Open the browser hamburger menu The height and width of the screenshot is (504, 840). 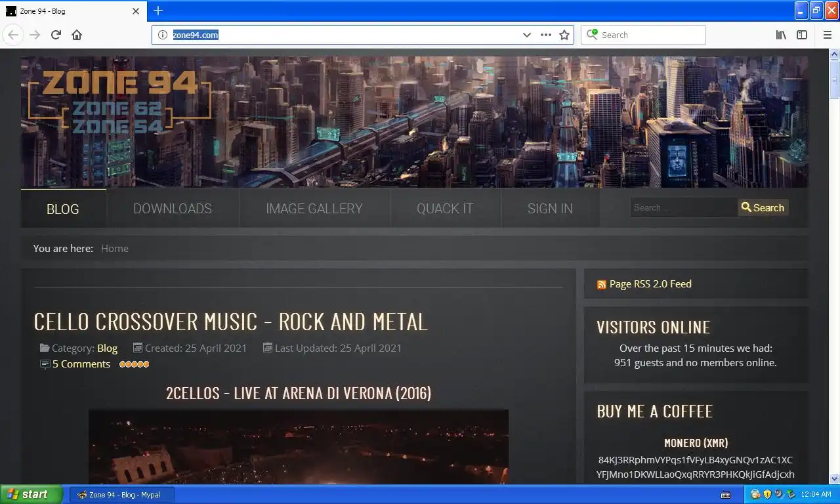coord(827,35)
